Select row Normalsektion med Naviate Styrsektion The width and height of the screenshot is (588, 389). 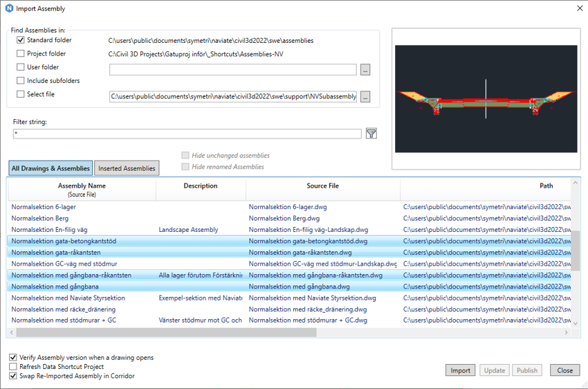pyautogui.click(x=289, y=298)
